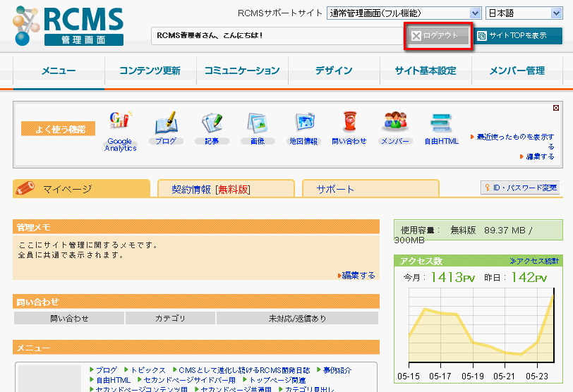
Task: Click サイトTOPを表示 button
Action: [x=518, y=36]
